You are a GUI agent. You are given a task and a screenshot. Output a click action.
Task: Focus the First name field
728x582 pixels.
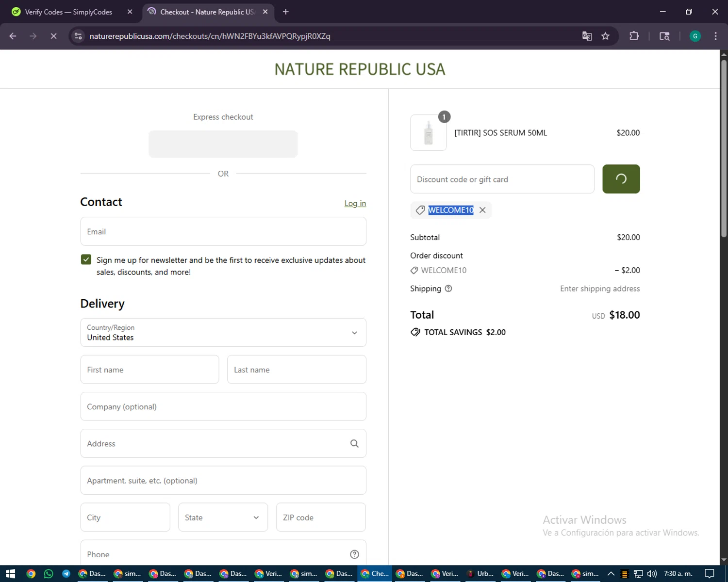coord(149,370)
